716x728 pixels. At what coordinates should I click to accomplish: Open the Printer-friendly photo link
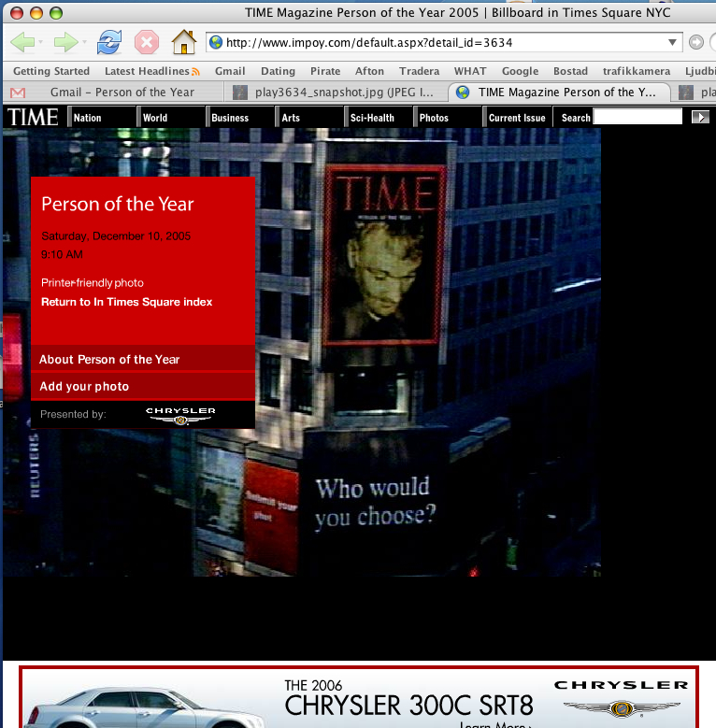(93, 283)
